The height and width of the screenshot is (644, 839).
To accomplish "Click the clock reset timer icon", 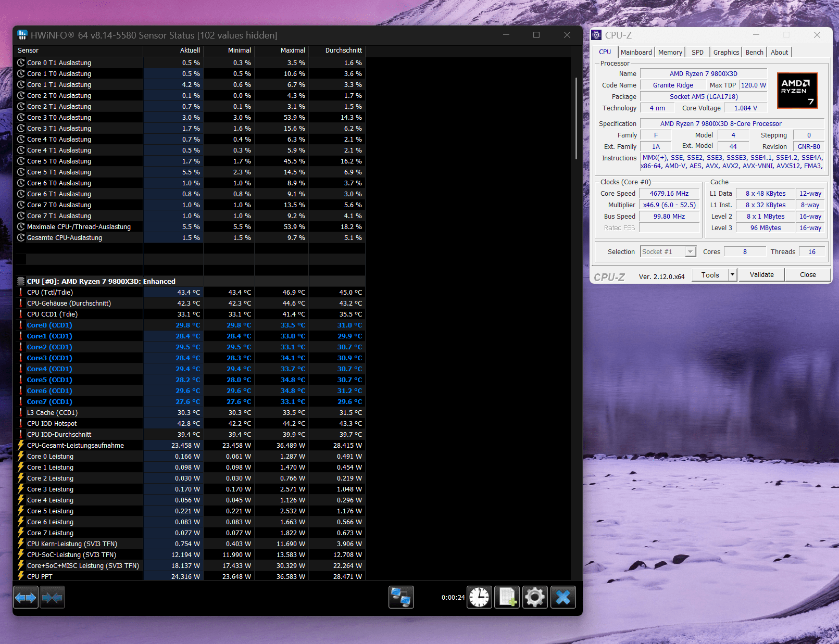I will 479,597.
